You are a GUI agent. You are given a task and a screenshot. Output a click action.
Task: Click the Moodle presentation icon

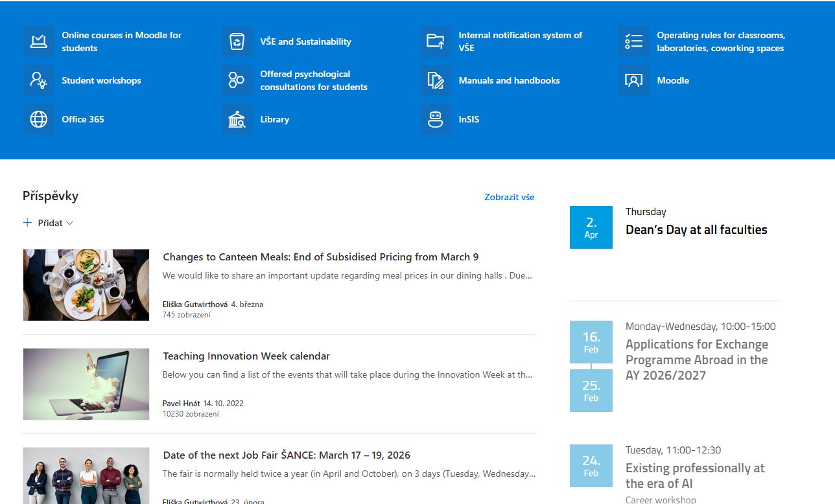(634, 80)
